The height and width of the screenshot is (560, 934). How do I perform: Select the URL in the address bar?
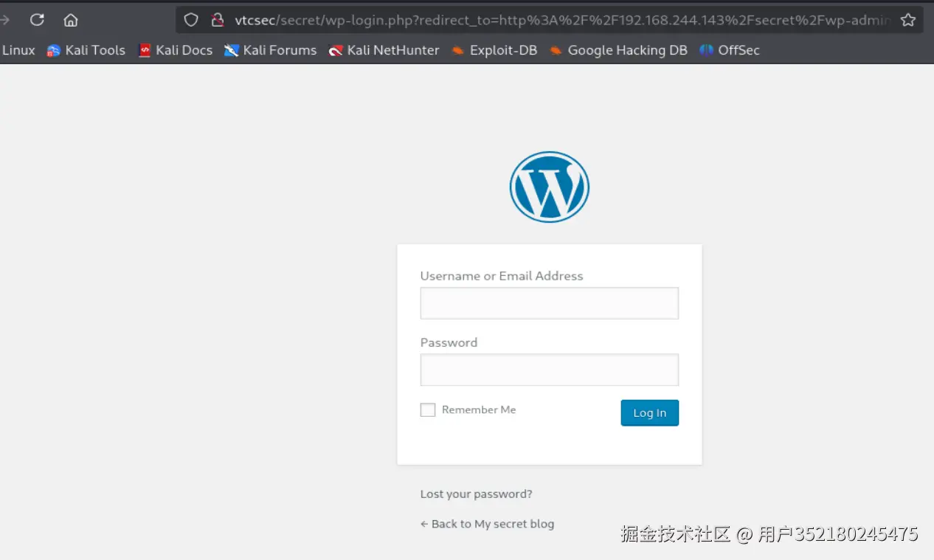pos(562,20)
